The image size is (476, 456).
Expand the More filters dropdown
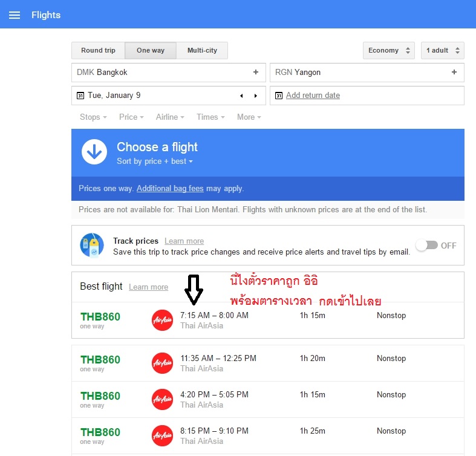249,117
